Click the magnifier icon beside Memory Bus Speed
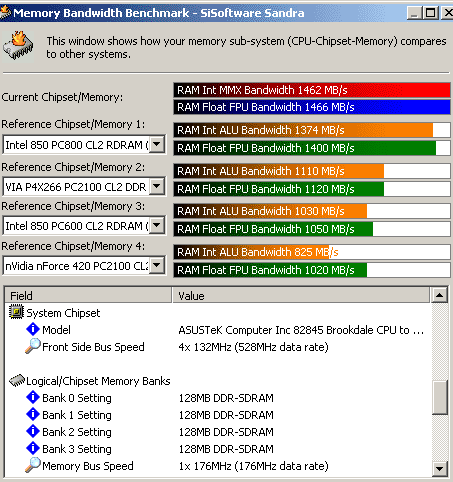This screenshot has width=453, height=482. (33, 465)
